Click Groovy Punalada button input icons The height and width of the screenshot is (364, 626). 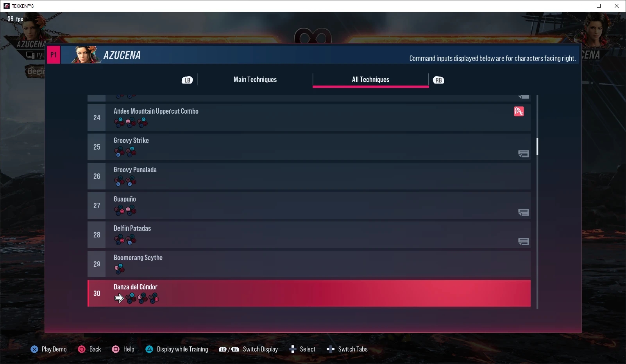(125, 181)
